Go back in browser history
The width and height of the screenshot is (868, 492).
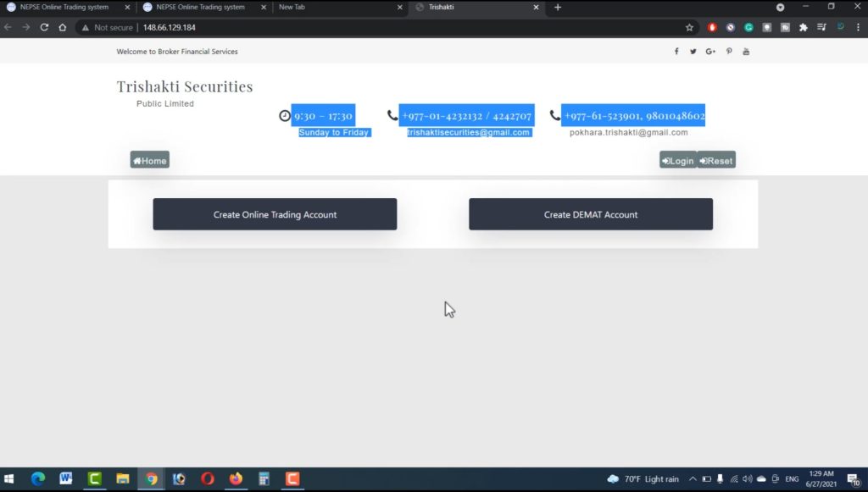click(x=8, y=27)
